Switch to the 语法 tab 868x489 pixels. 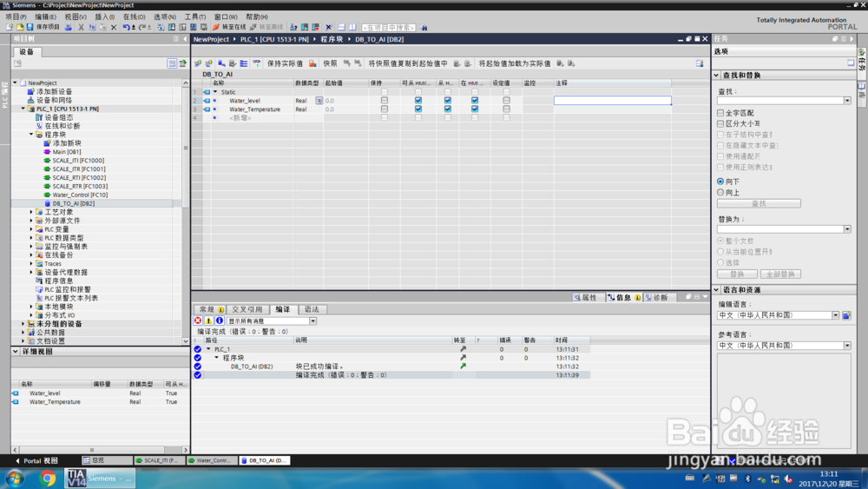(312, 309)
